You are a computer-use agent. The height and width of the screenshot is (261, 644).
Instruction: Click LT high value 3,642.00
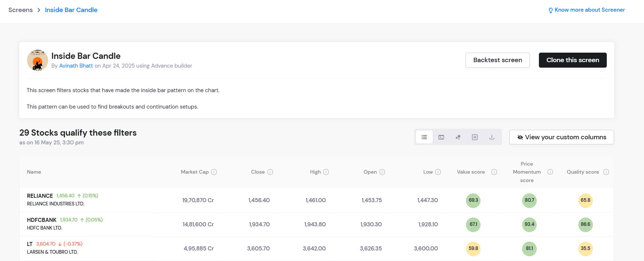(x=314, y=249)
